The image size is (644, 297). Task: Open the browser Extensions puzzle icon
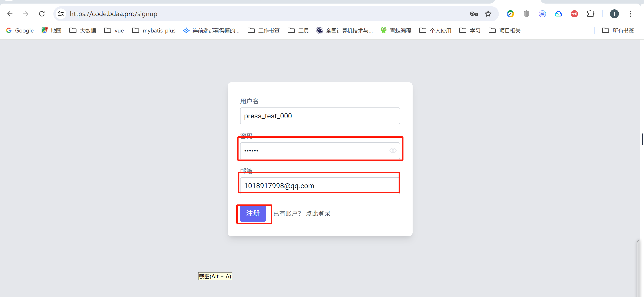coord(590,14)
